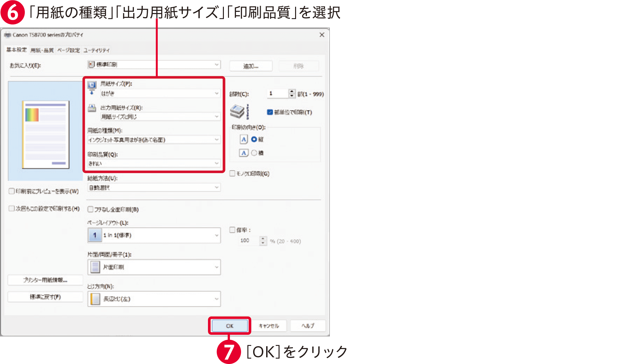The width and height of the screenshot is (636, 364).
Task: Open the 出力用紙サイズ dropdown
Action: click(x=160, y=117)
